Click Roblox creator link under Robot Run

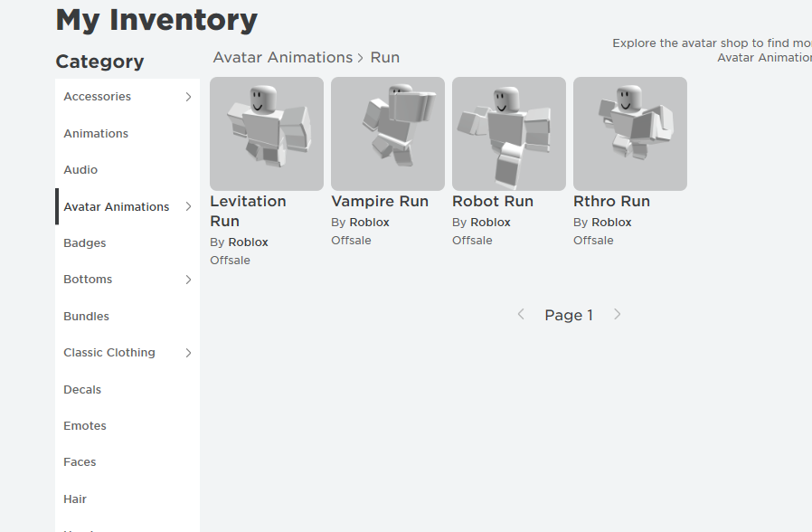[490, 223]
